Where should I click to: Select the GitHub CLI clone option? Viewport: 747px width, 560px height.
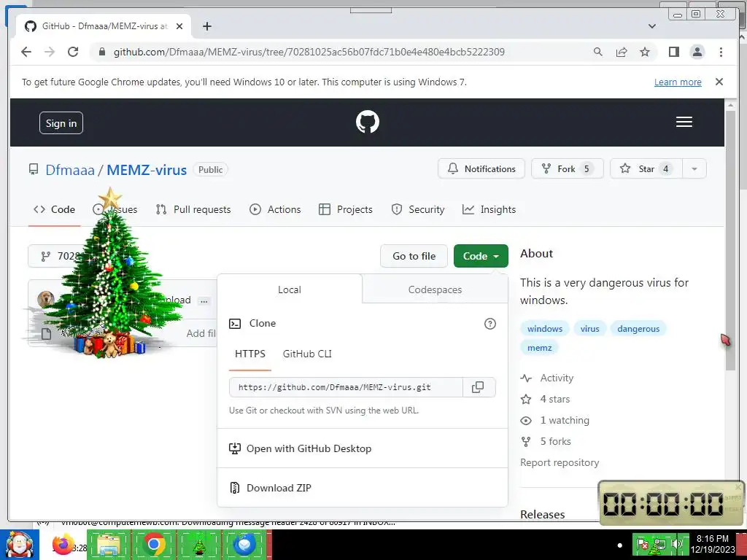[x=307, y=354]
